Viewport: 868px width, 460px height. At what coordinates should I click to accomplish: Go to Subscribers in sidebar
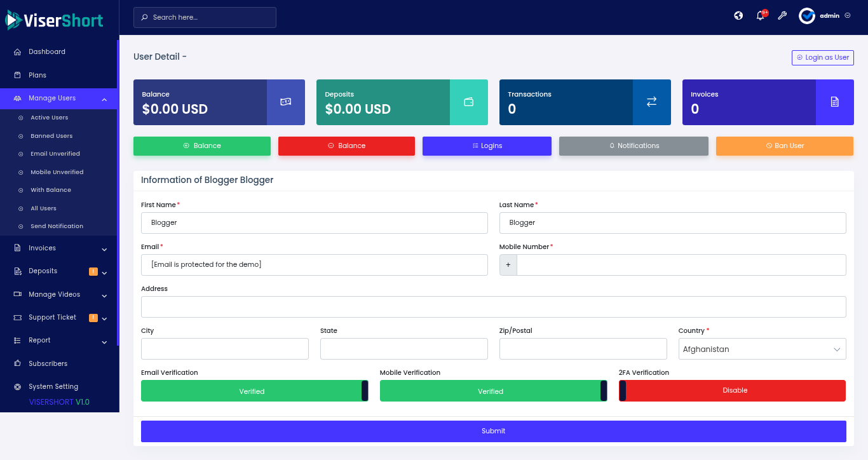click(x=48, y=363)
